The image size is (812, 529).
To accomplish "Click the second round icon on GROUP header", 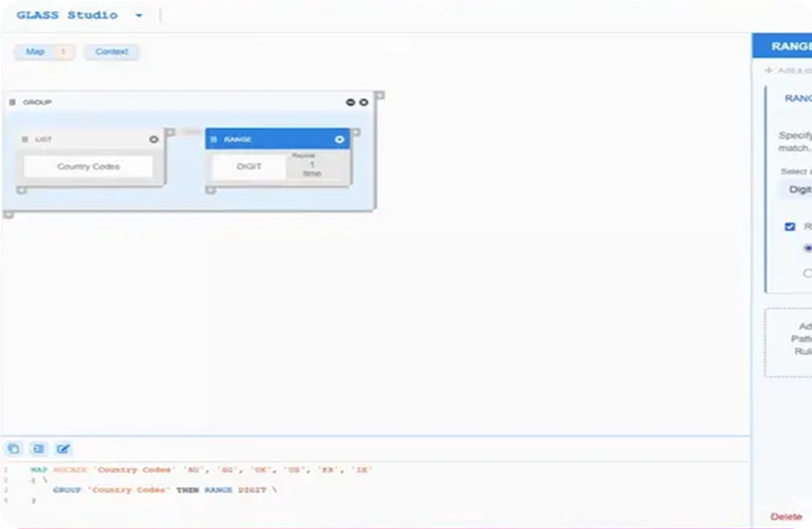I will (363, 103).
